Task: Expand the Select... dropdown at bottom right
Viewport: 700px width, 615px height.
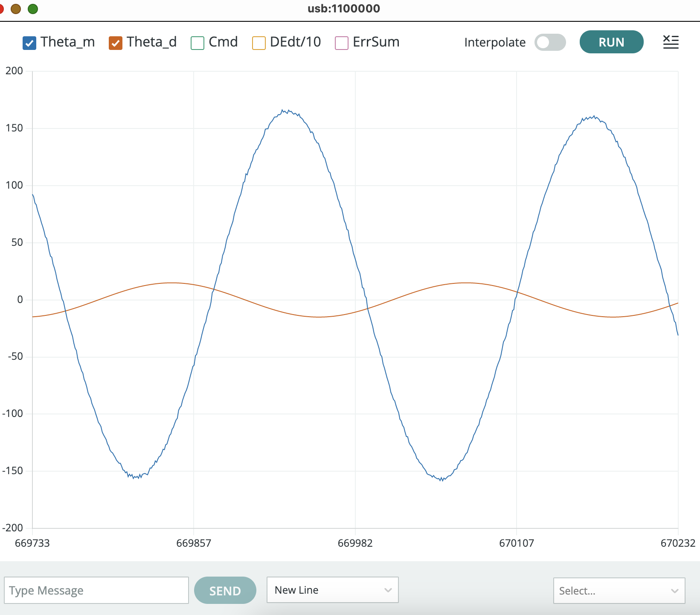Action: click(619, 591)
